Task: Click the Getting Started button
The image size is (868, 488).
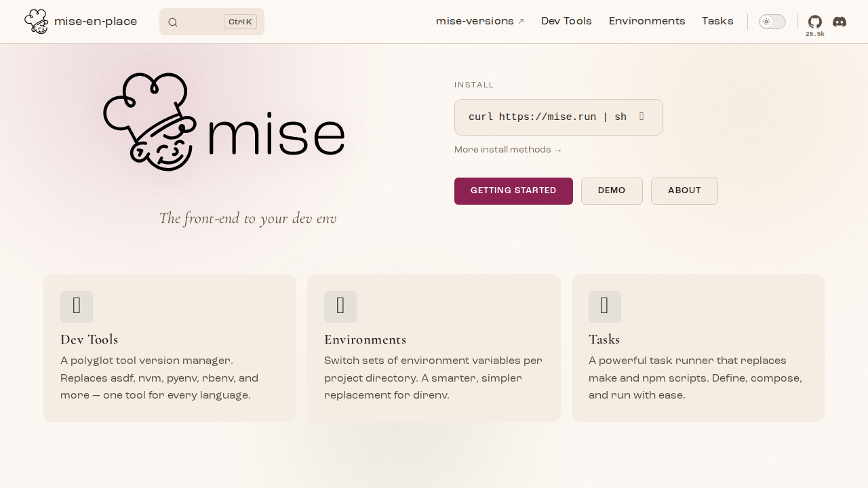Action: (x=513, y=190)
